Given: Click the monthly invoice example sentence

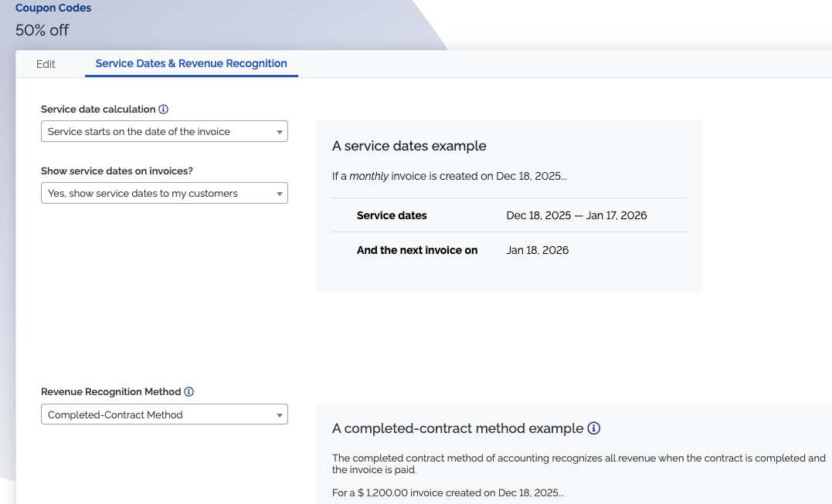Looking at the screenshot, I should [449, 176].
